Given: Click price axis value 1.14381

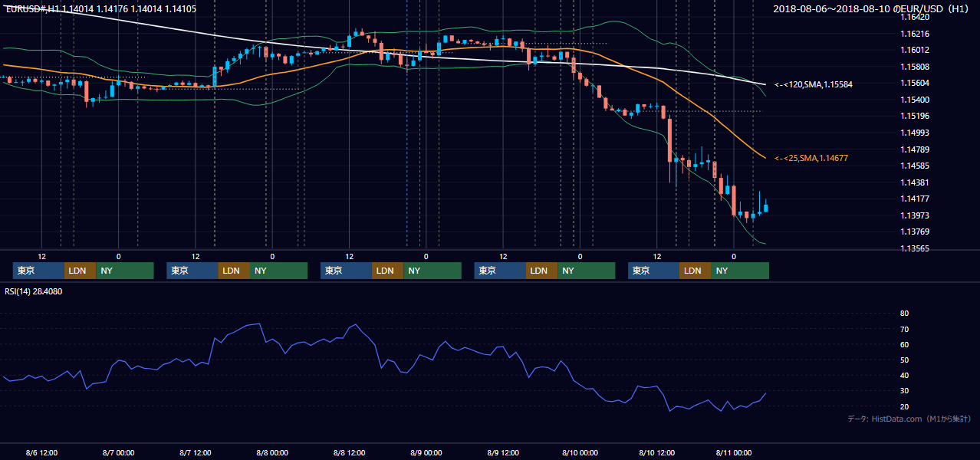Looking at the screenshot, I should (915, 182).
